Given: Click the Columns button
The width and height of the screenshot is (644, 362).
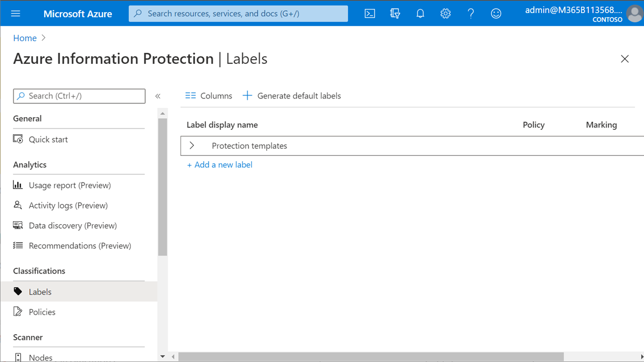Looking at the screenshot, I should pos(209,96).
